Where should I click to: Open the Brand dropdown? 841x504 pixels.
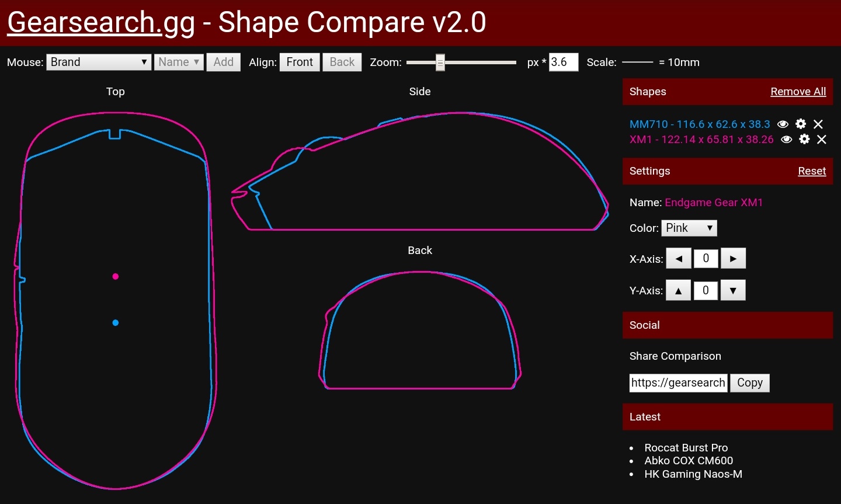(98, 62)
